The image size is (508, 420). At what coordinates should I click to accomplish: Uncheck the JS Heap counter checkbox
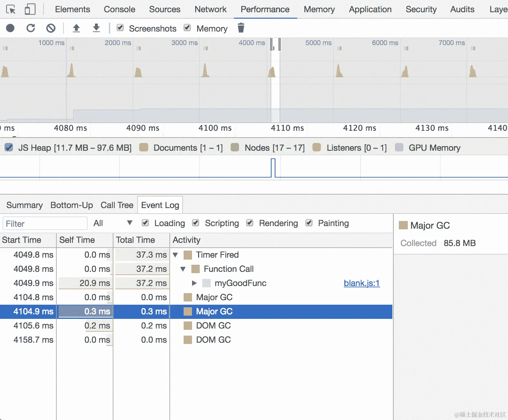[9, 148]
